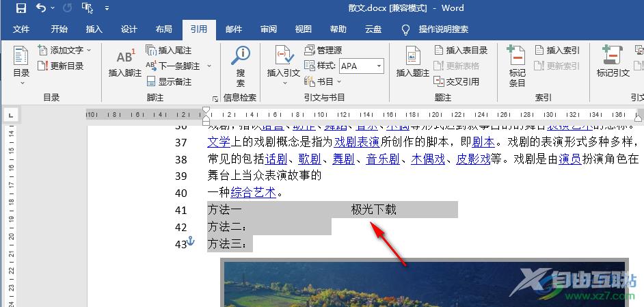Screen dimensions: 644x307
Task: Undo the last action
Action: click(x=41, y=8)
